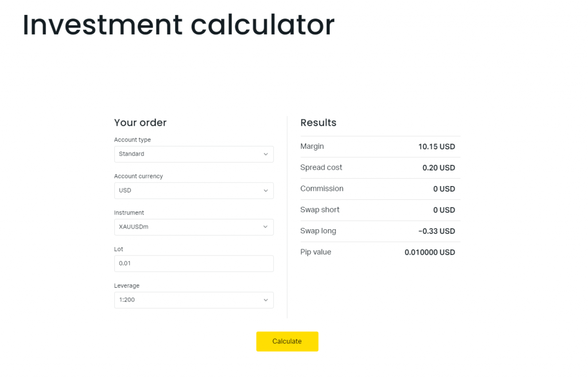Viewport: 588px width, 378px height.
Task: Click the Leverage field label
Action: coord(127,286)
